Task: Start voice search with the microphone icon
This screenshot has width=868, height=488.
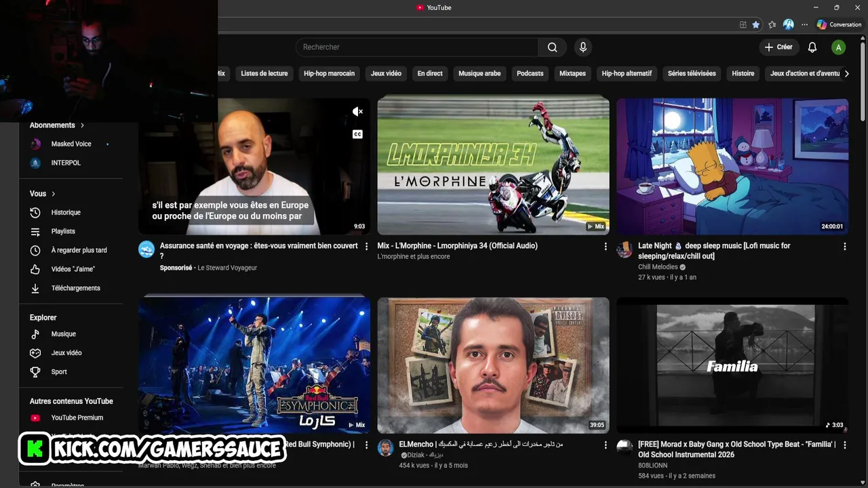Action: [x=583, y=47]
